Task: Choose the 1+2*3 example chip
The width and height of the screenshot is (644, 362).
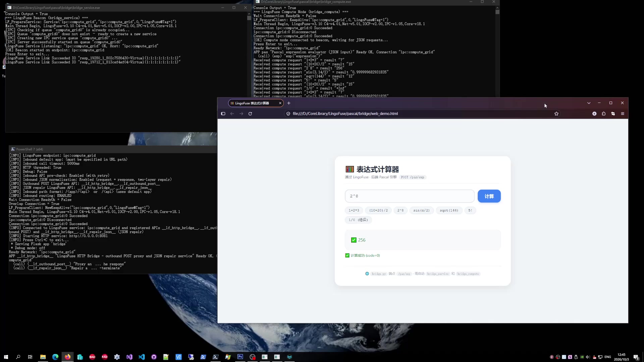Action: point(354,210)
